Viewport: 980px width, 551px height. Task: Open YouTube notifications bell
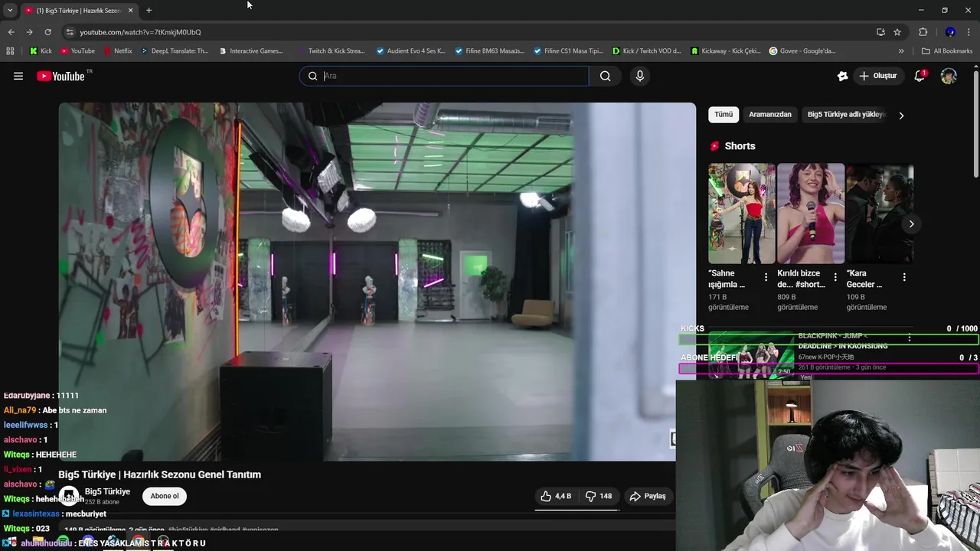tap(920, 76)
